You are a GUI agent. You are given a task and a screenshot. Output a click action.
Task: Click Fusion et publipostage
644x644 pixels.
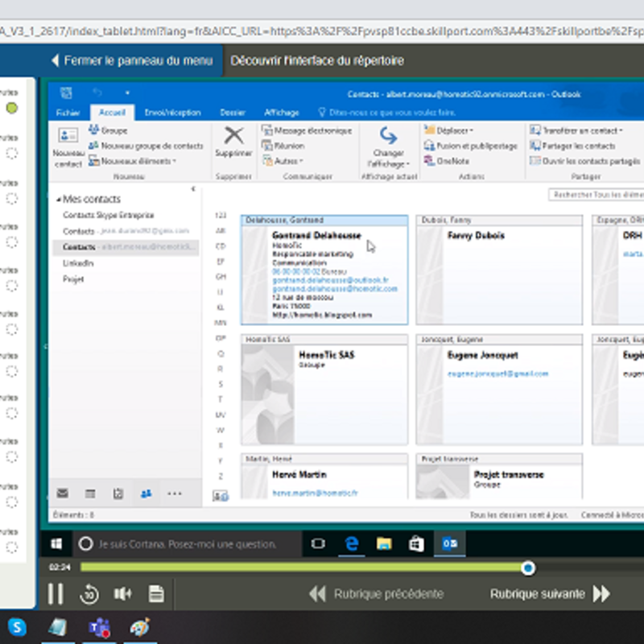pos(471,146)
